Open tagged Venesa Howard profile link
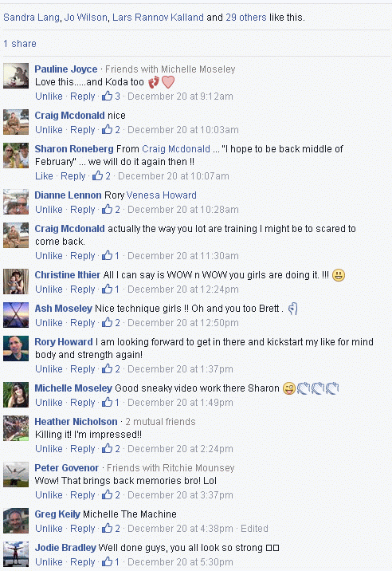 pos(162,195)
